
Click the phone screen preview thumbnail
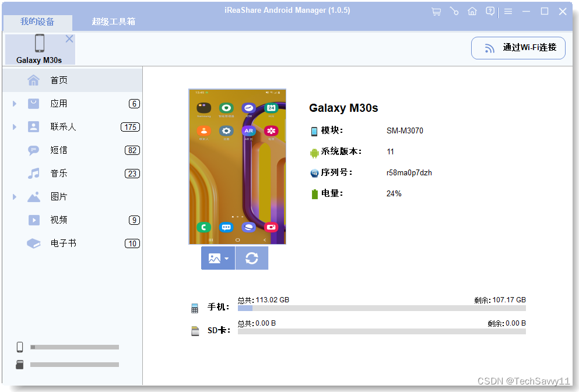[237, 167]
